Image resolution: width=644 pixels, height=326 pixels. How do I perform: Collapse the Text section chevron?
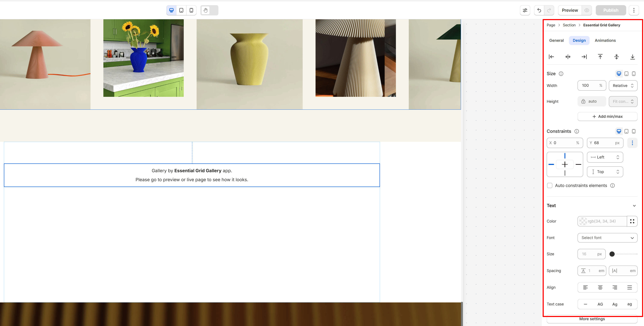[634, 206]
